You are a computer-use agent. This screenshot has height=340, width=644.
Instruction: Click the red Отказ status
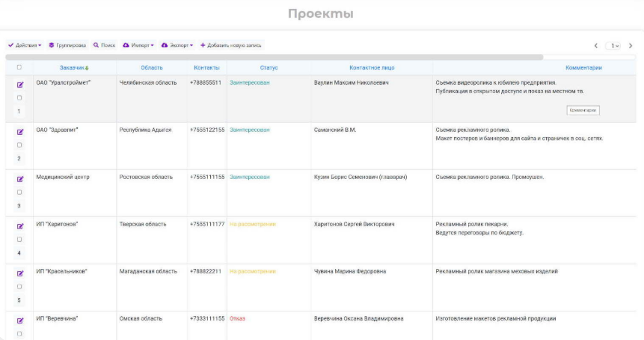(237, 318)
